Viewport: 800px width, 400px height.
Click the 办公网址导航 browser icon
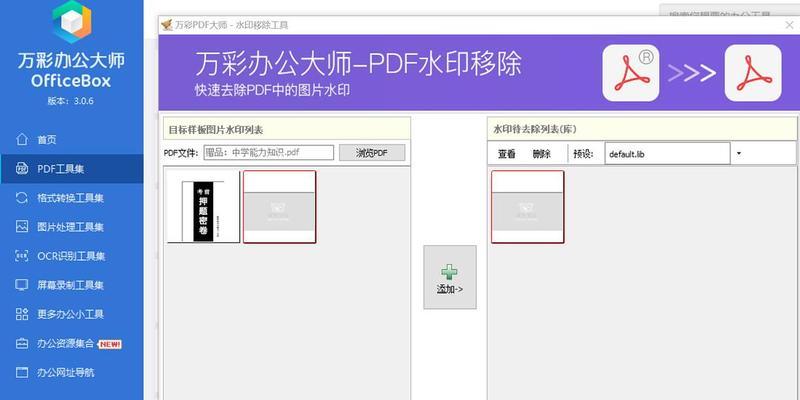pos(21,372)
